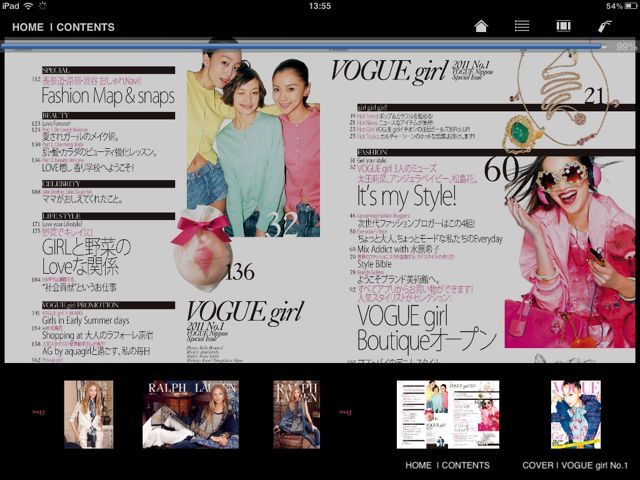Open the wide Ralph Lauren spread thumbnail
This screenshot has width=640, height=480.
point(191,414)
